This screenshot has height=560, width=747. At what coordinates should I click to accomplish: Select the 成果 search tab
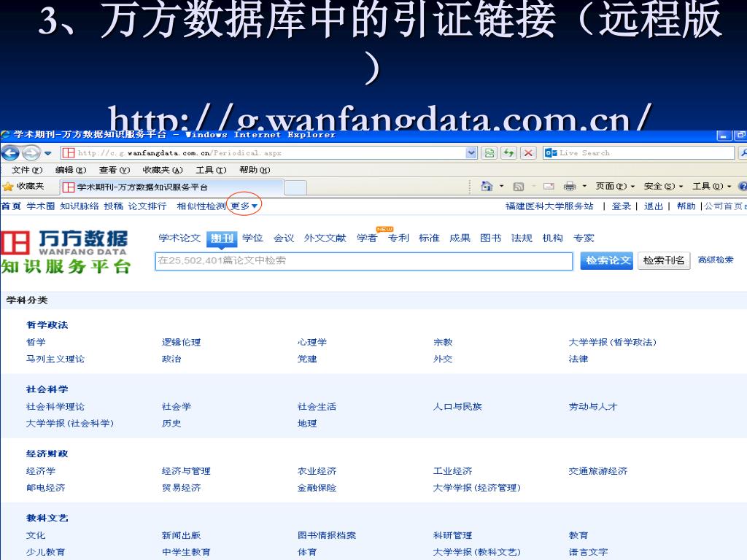point(460,238)
